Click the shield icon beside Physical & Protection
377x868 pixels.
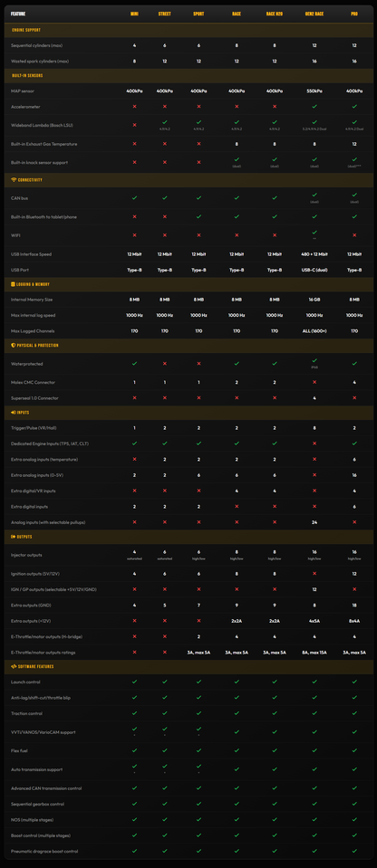point(14,345)
